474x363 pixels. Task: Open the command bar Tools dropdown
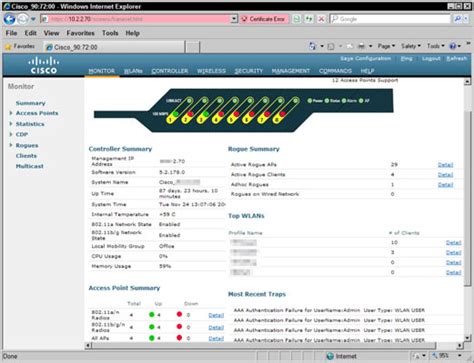435,46
